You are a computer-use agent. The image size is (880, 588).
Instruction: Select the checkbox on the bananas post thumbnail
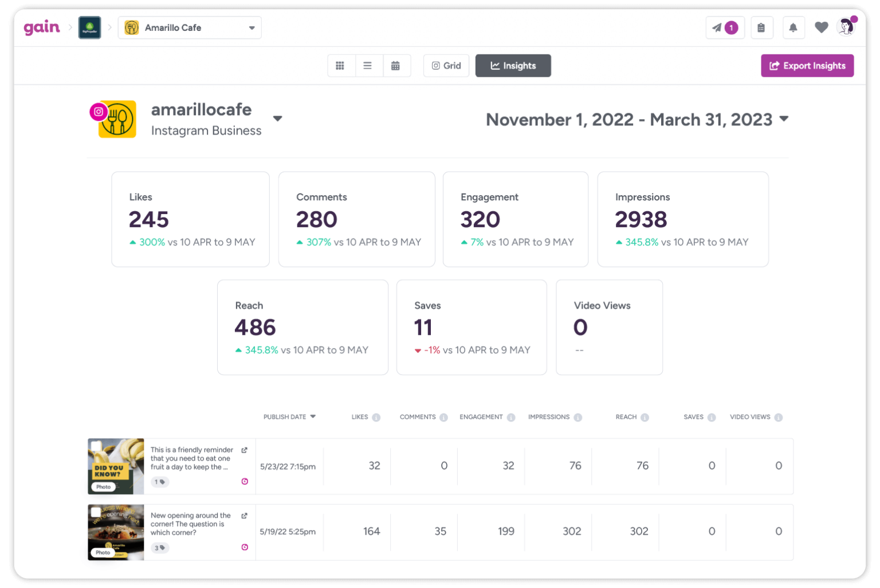point(95,445)
